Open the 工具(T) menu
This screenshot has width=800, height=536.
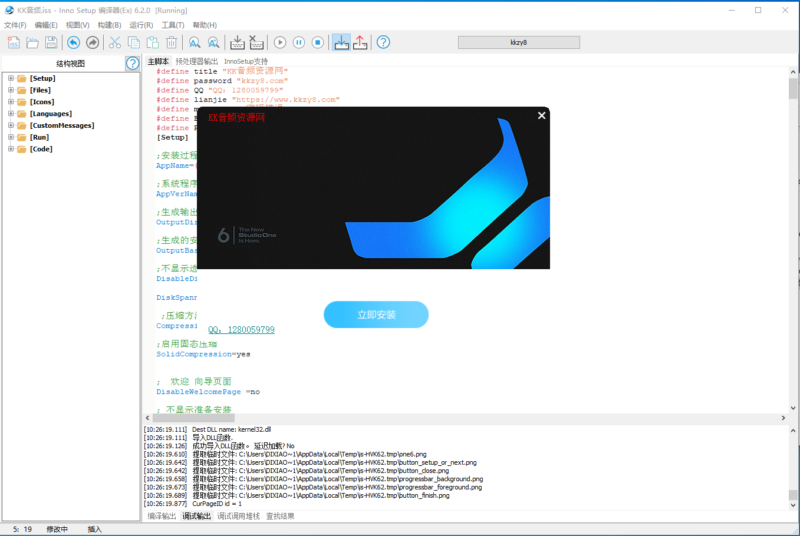pos(173,25)
